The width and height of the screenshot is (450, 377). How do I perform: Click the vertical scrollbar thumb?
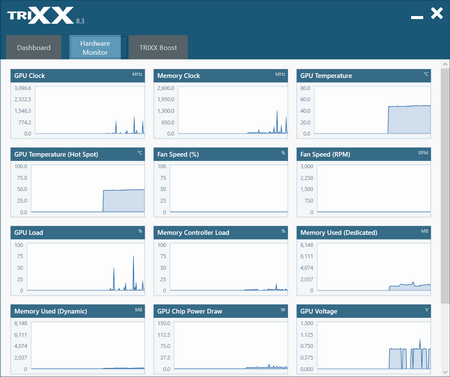[x=445, y=186]
